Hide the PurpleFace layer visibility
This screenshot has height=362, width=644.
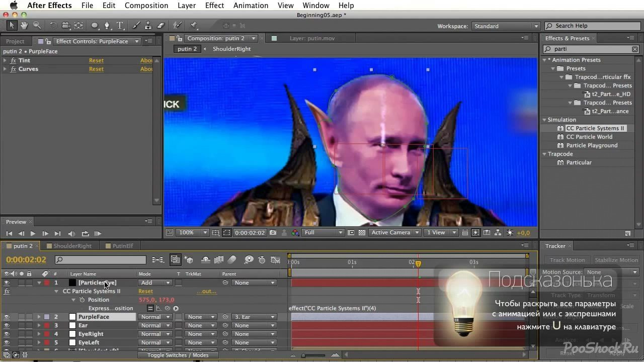[x=5, y=317]
